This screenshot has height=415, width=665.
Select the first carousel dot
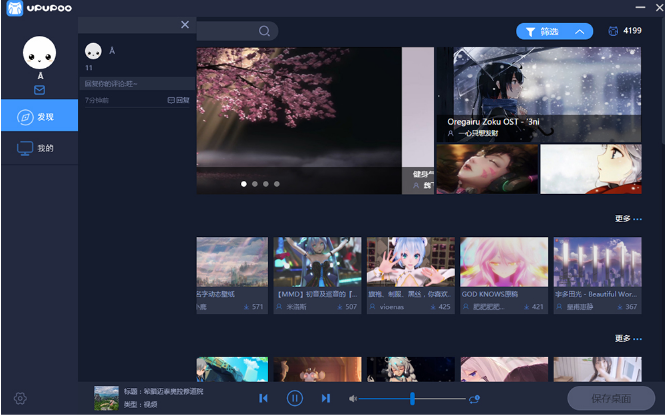pyautogui.click(x=244, y=184)
